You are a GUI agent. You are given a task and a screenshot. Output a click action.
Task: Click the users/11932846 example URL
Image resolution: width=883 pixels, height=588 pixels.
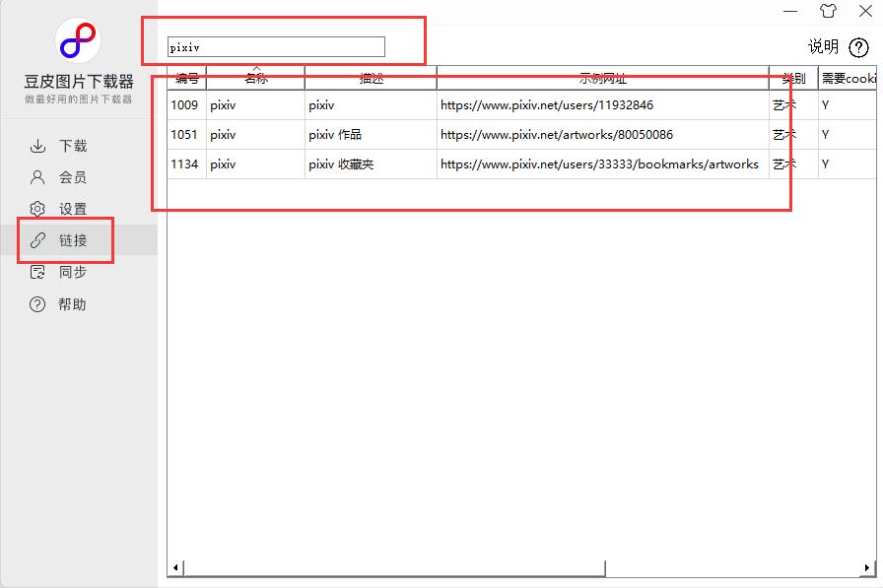click(x=547, y=105)
